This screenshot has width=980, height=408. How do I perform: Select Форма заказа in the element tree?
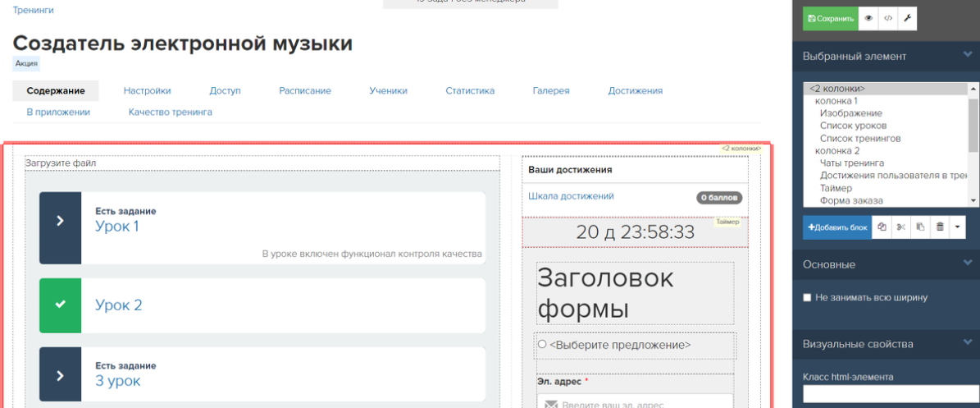click(x=851, y=201)
